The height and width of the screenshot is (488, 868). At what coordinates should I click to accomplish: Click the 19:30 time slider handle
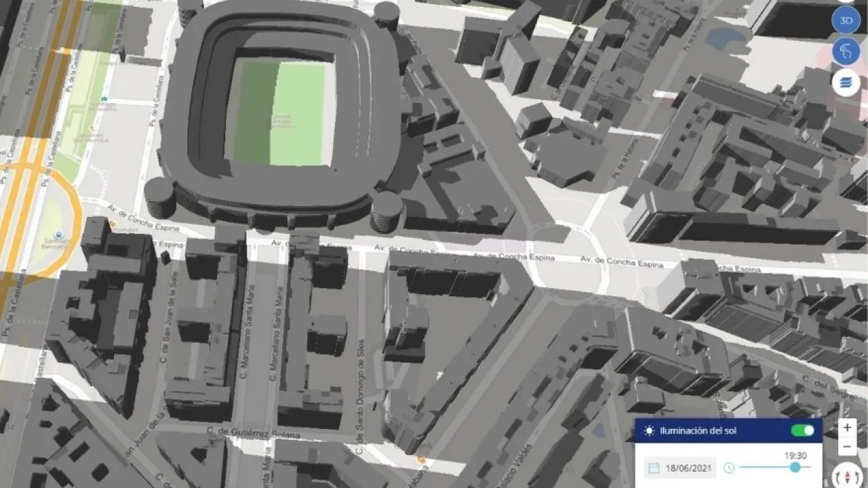[795, 467]
